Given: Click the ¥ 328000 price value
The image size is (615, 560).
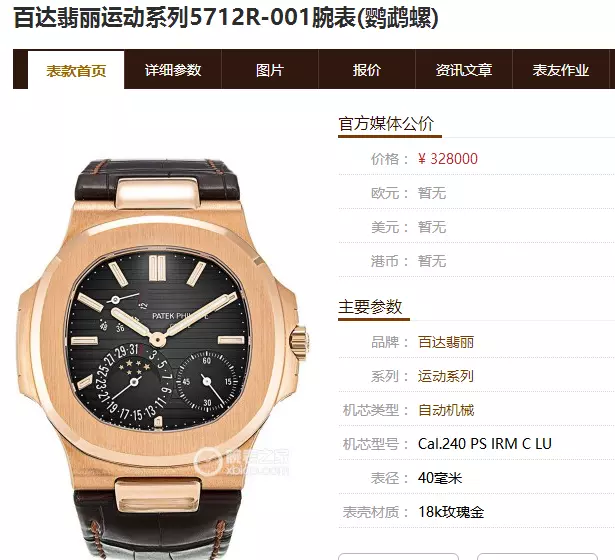Looking at the screenshot, I should pyautogui.click(x=448, y=159).
